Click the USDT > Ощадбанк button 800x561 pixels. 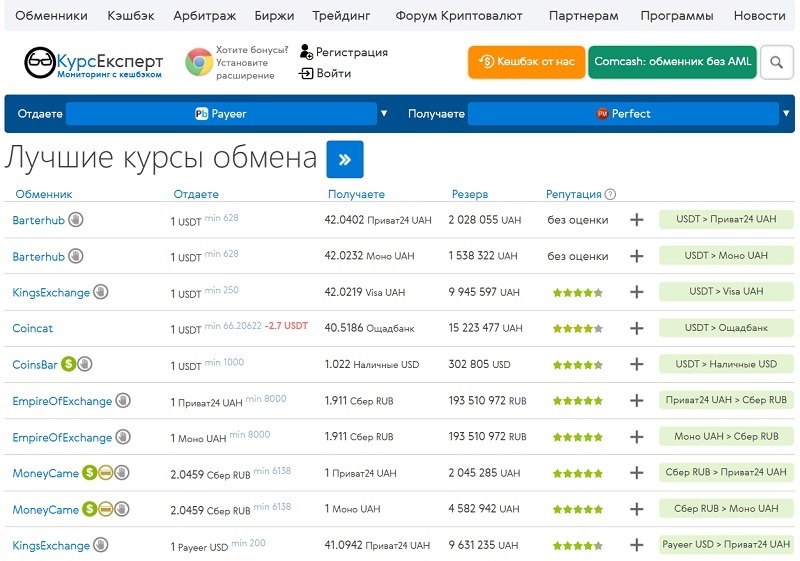(726, 328)
